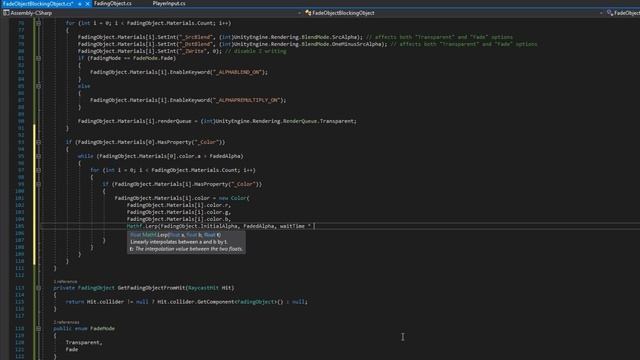
Task: Click the return statement on line 115
Action: pos(187,302)
